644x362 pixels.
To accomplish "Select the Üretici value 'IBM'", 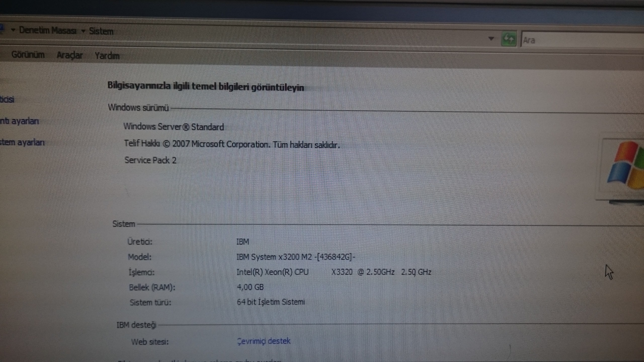I will [243, 242].
